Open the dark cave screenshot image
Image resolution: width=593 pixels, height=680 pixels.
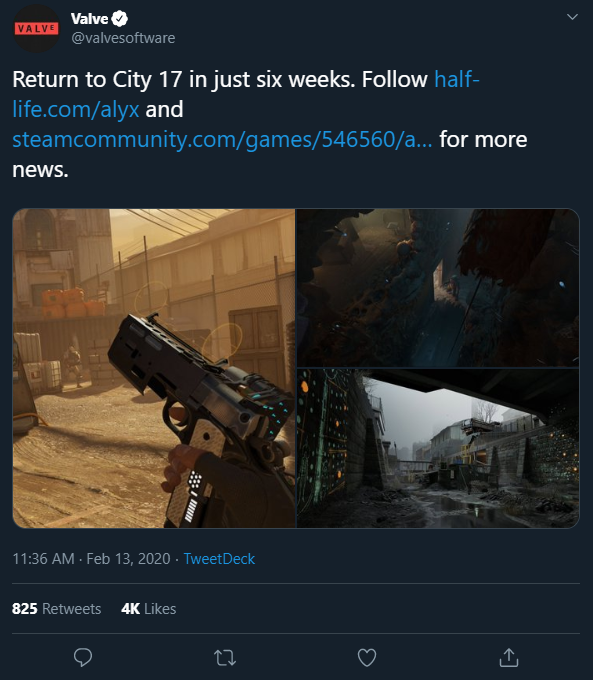(x=438, y=288)
